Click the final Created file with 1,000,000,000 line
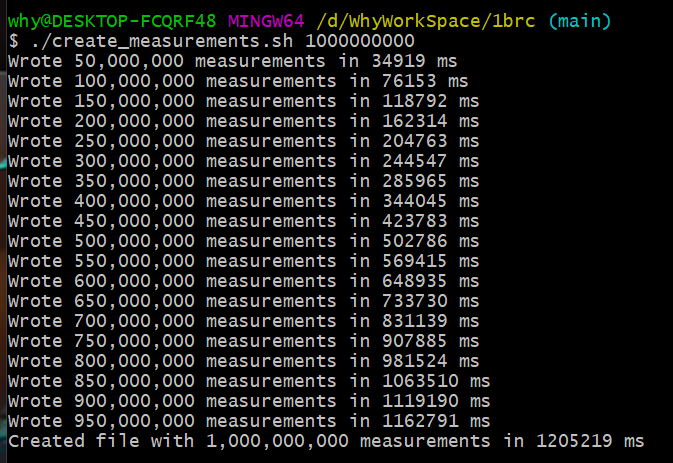The width and height of the screenshot is (673, 463). click(x=326, y=441)
